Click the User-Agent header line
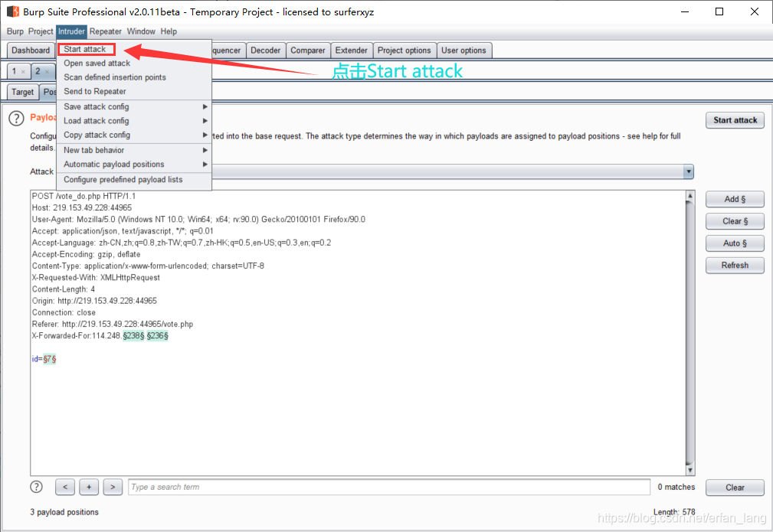The image size is (773, 532). pyautogui.click(x=198, y=220)
